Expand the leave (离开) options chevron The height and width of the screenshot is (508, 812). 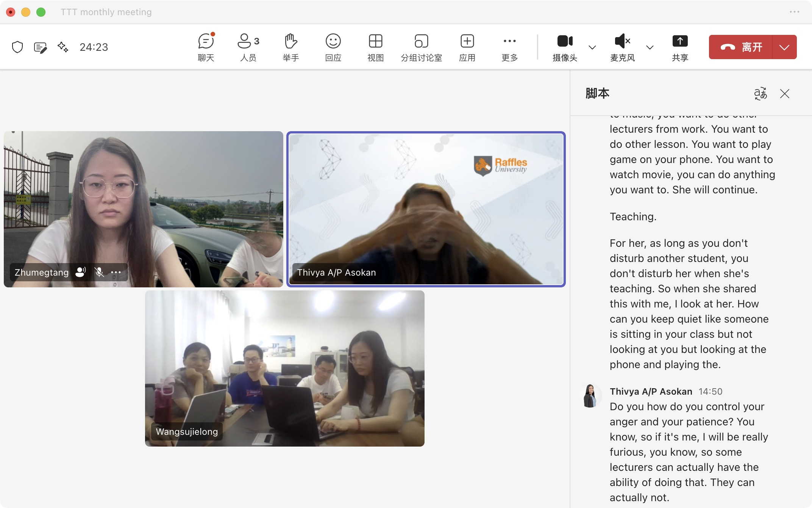pos(784,47)
